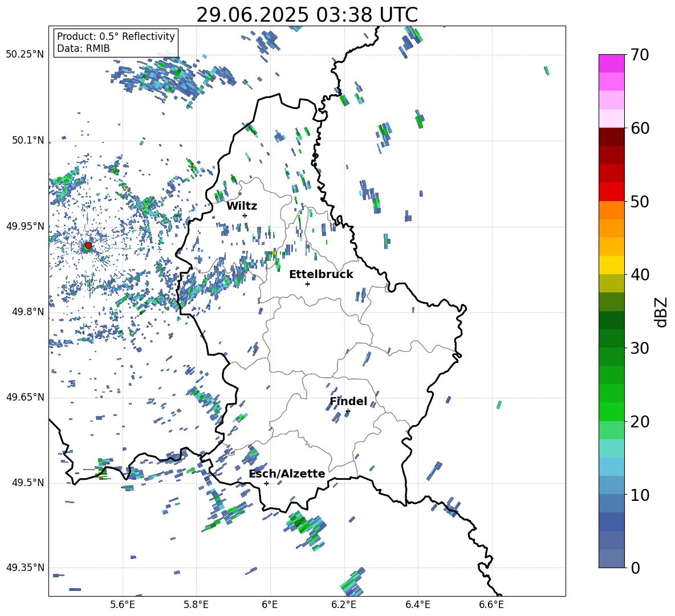Image resolution: width=675 pixels, height=616 pixels.
Task: Click the 49.65°N latitude label
Action: tap(25, 397)
